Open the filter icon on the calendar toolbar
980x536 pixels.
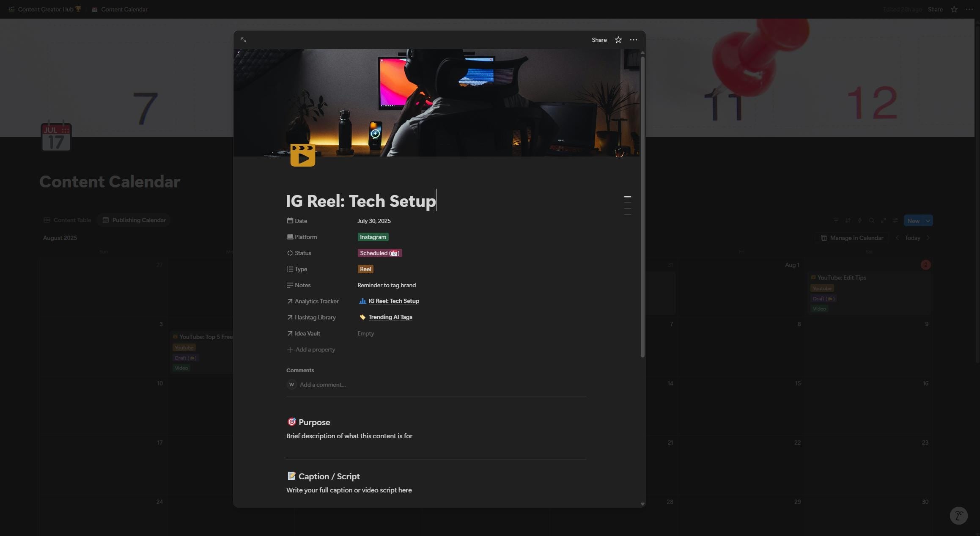836,220
